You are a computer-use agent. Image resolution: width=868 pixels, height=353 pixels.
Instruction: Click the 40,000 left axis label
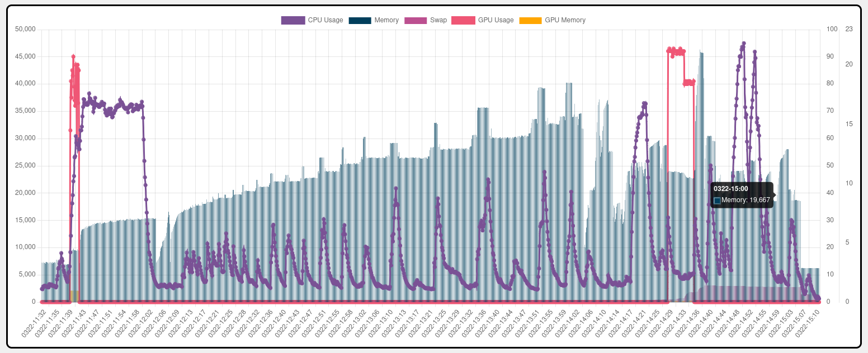(25, 84)
